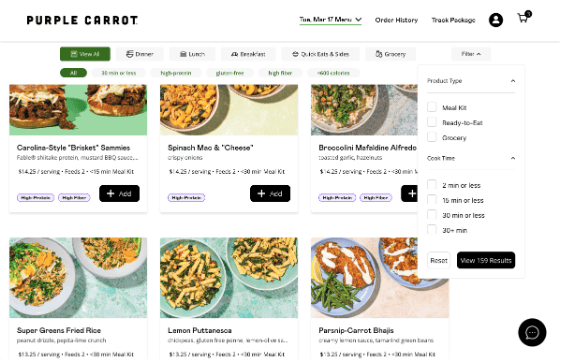Open Parsnip-Carrot Bhajis photo
This screenshot has height=362, width=562.
(x=380, y=277)
